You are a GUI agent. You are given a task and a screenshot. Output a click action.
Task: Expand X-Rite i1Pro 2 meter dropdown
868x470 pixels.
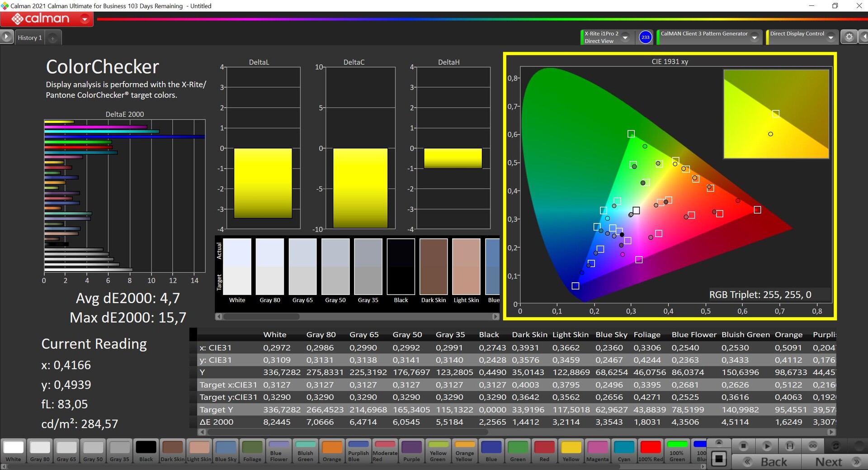click(x=625, y=38)
